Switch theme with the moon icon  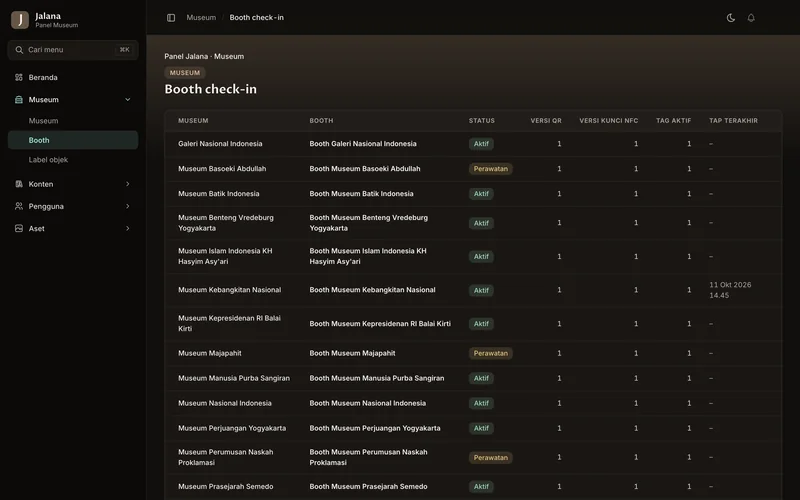pos(731,18)
